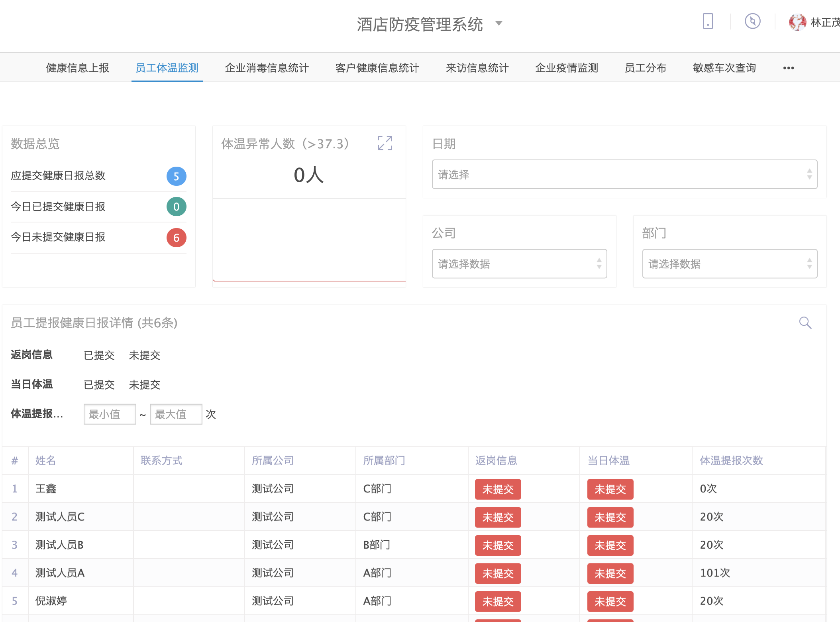Click 倪淑婷's 当日体温 未提交 tag
840x622 pixels.
tap(610, 601)
